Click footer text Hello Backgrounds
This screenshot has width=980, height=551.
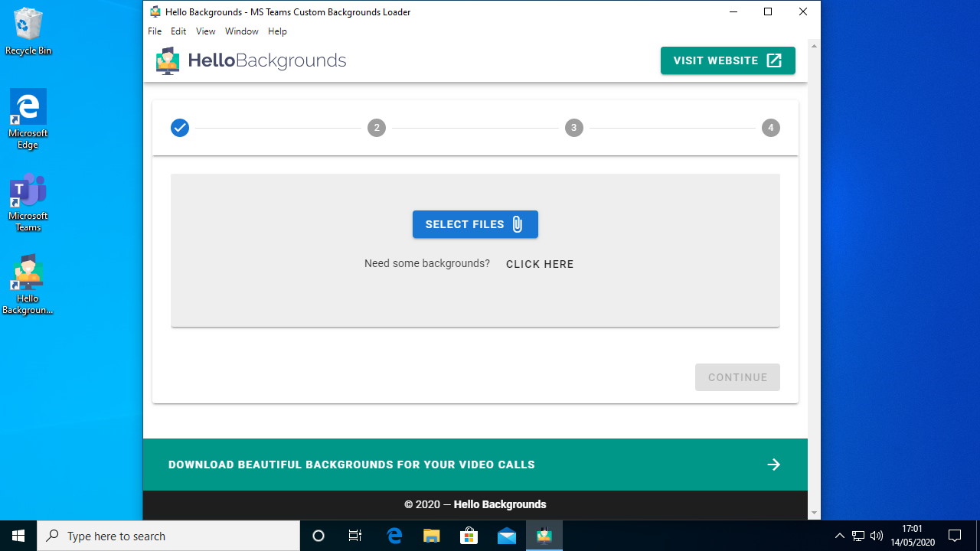(500, 504)
